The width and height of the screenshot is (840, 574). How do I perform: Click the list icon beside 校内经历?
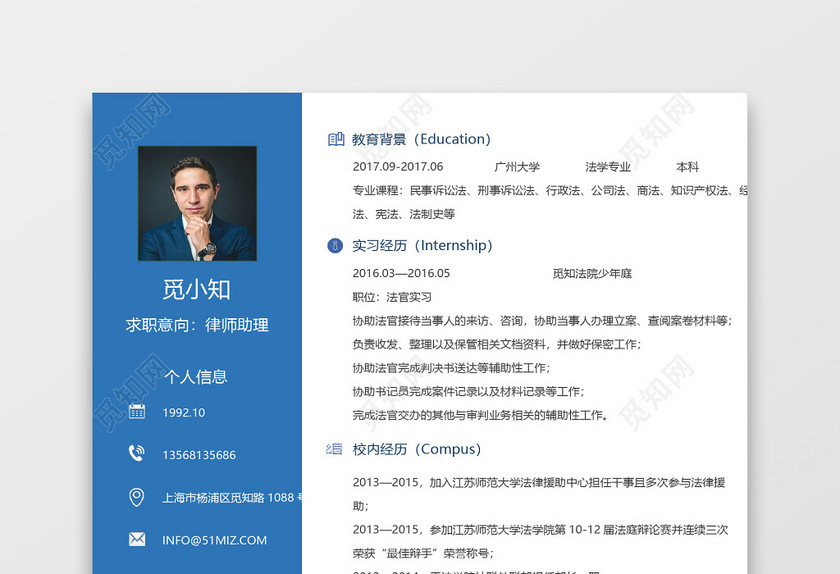coord(334,449)
